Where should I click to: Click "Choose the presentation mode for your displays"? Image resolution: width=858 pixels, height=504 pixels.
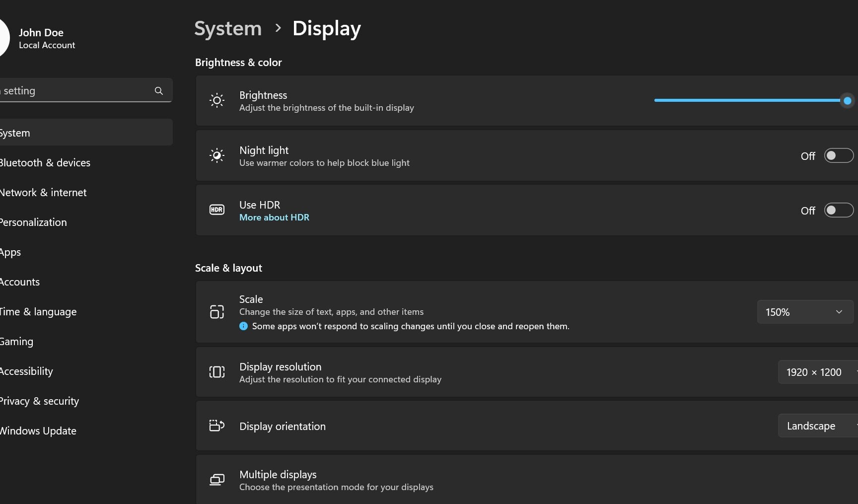coord(336,487)
